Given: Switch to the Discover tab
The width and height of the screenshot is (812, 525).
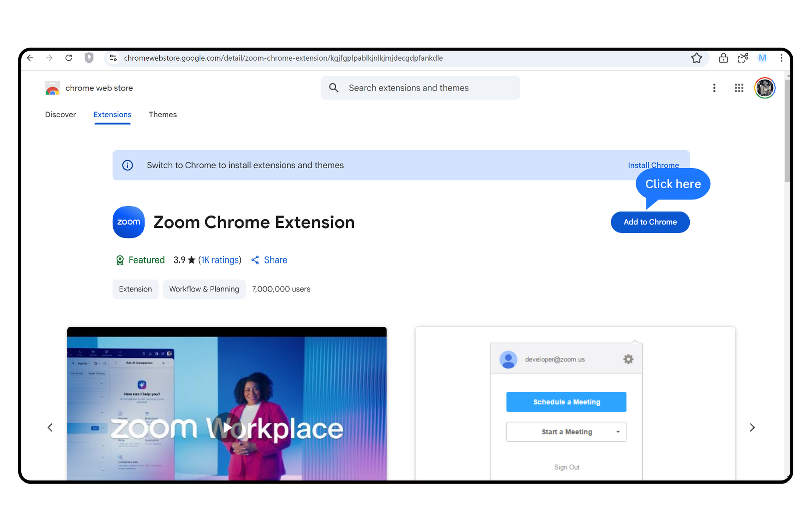Looking at the screenshot, I should tap(60, 115).
